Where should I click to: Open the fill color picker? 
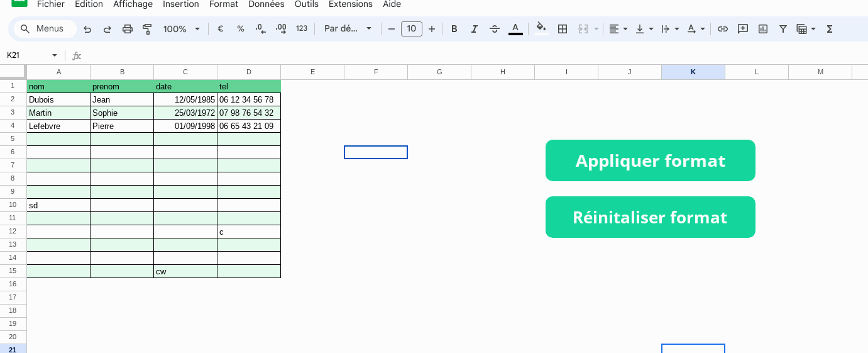point(541,29)
